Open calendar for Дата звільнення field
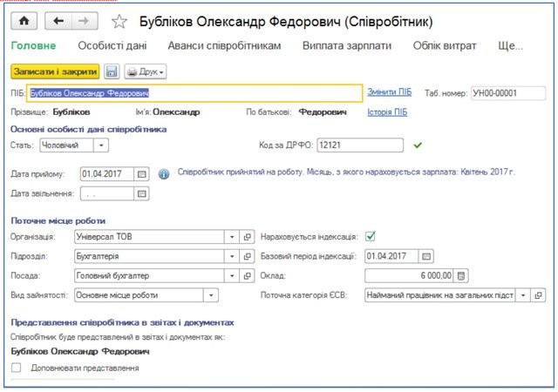This screenshot has width=558, height=392. (143, 193)
